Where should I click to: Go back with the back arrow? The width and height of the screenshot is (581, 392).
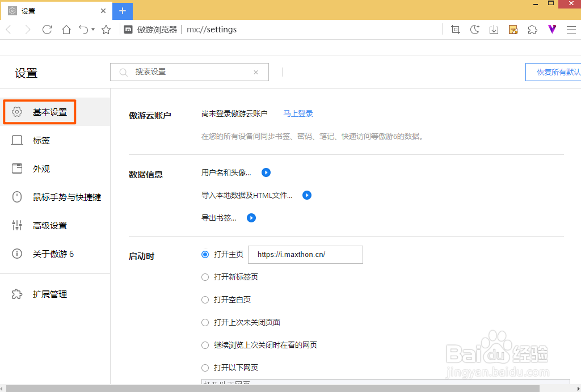tap(9, 29)
